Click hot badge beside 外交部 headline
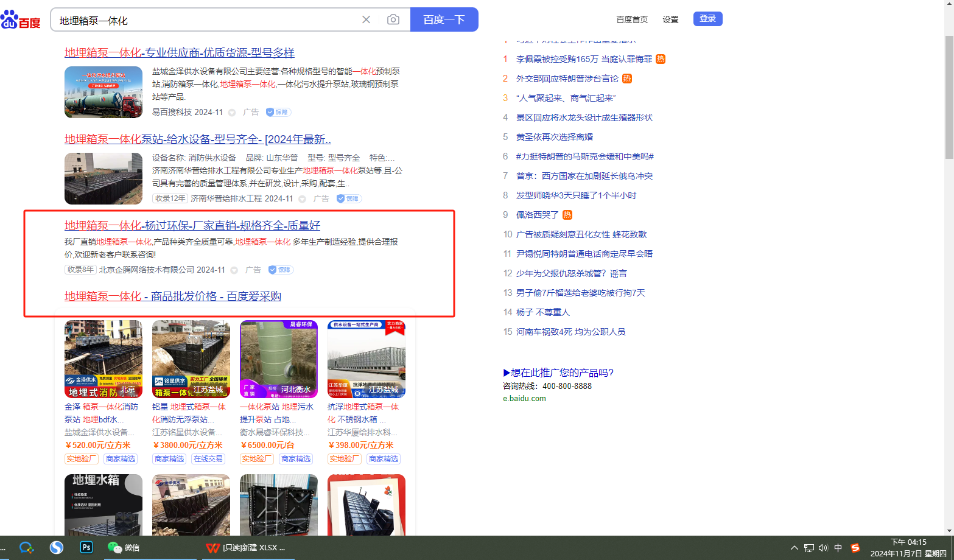The height and width of the screenshot is (560, 954). (627, 79)
